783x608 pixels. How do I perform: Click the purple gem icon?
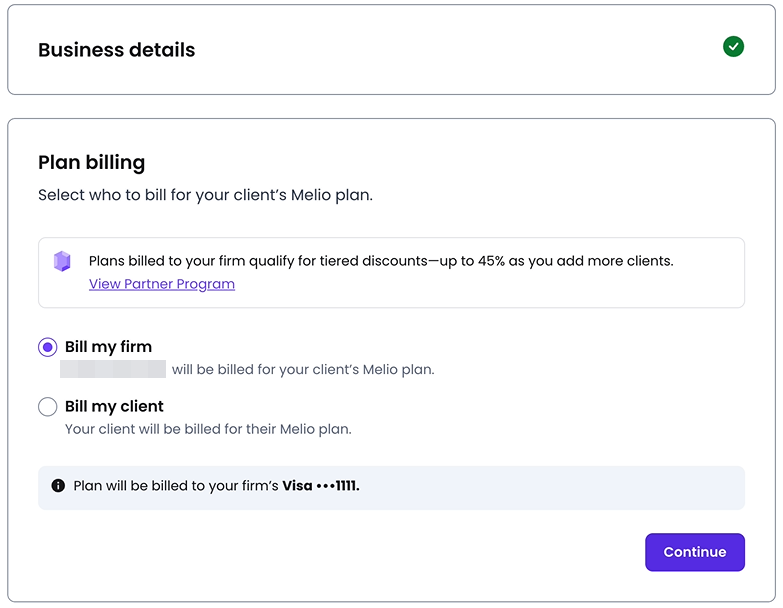pyautogui.click(x=62, y=261)
